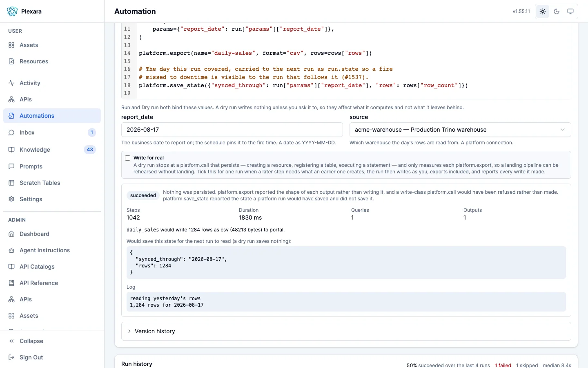This screenshot has height=368, width=588.
Task: Click the API Reference icon
Action: coord(11,283)
